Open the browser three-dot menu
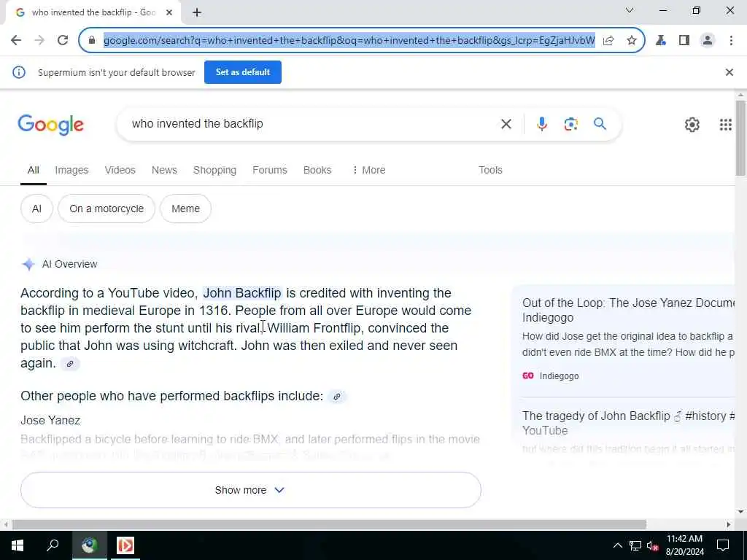Screen dimensions: 747x560 pyautogui.click(x=731, y=41)
